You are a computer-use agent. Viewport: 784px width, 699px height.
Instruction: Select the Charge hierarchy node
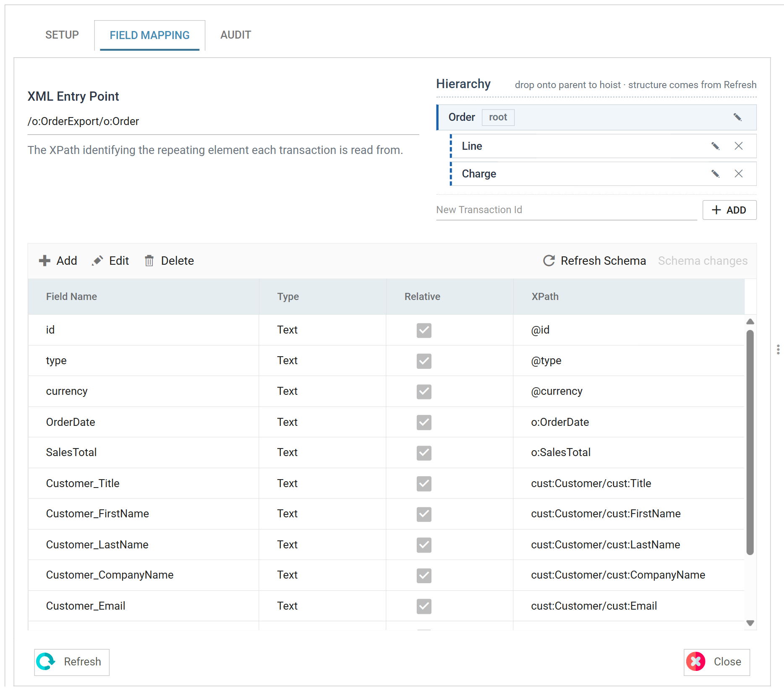pos(603,174)
